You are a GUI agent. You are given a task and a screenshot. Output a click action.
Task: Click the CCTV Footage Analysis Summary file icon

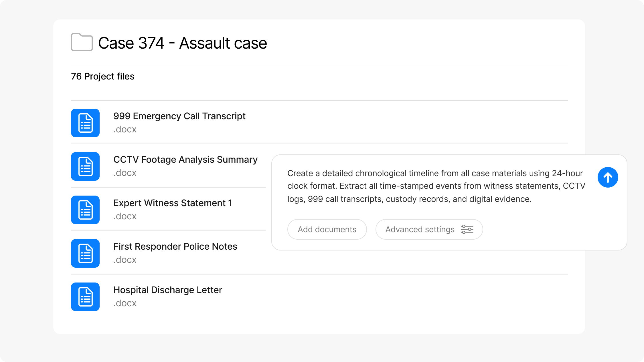click(85, 166)
